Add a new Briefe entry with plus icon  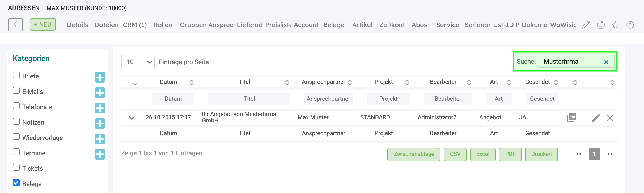(100, 77)
